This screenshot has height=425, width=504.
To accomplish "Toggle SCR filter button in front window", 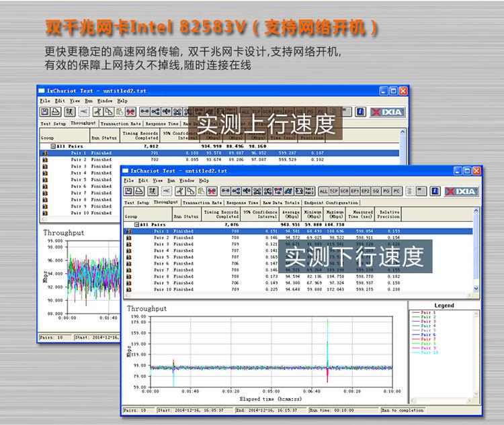I will 345,191.
